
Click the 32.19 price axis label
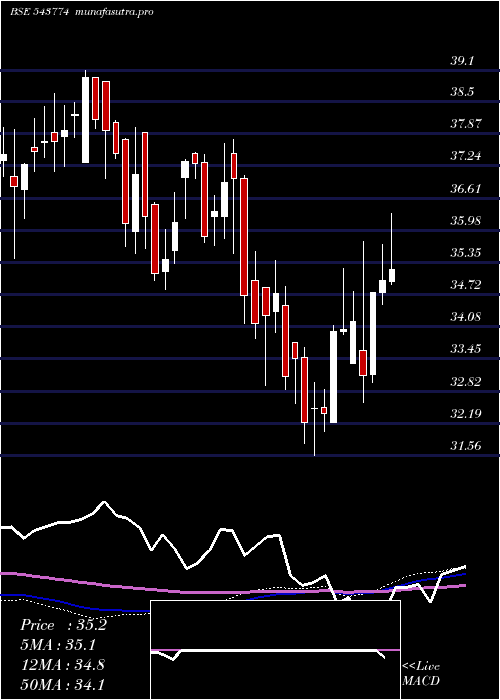(466, 413)
